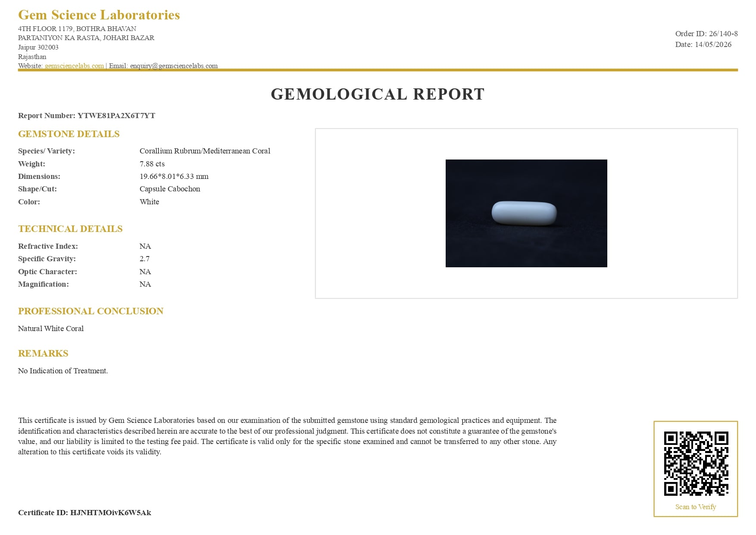Screen dimensions: 756x535
Task: Click the GEMOLOGICAL REPORT title
Action: pos(378,94)
